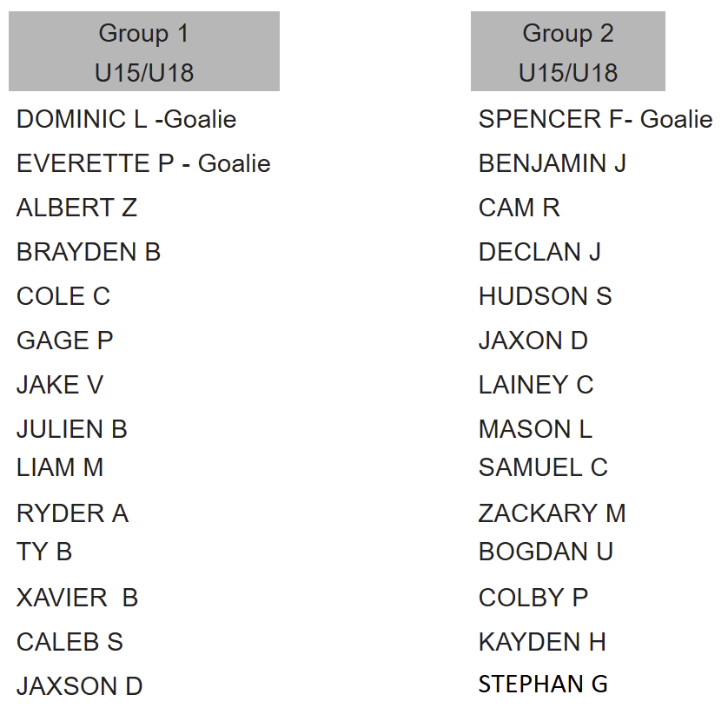Viewport: 728px width, 721px height.
Task: Select LAINEY C in the list
Action: click(x=536, y=385)
